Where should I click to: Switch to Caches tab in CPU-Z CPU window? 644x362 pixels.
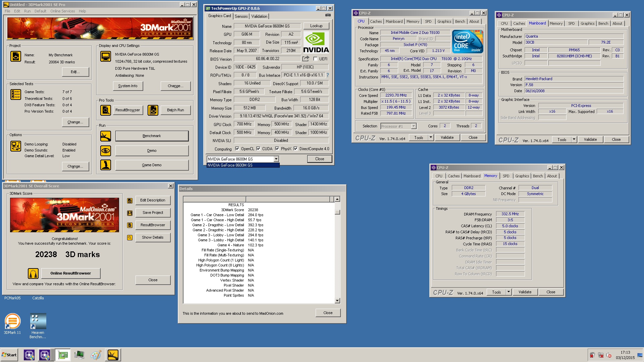(376, 21)
